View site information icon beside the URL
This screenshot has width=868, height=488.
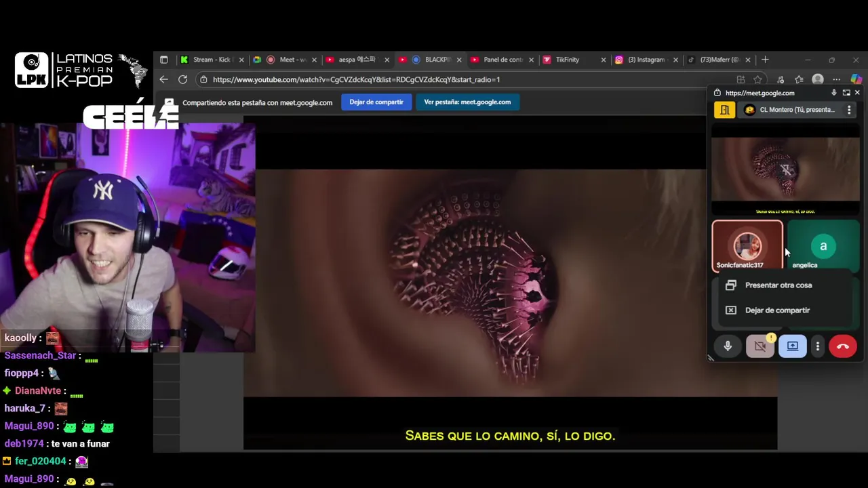point(203,79)
